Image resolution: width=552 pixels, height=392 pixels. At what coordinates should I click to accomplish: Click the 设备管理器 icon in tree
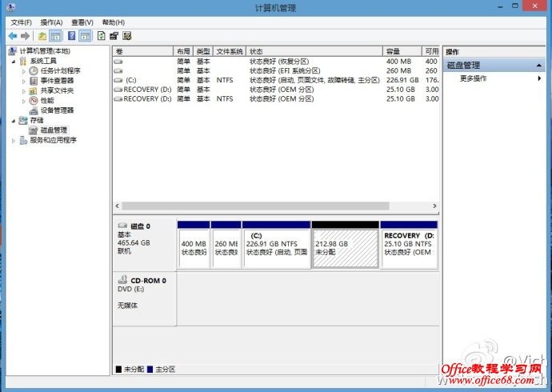coord(34,110)
